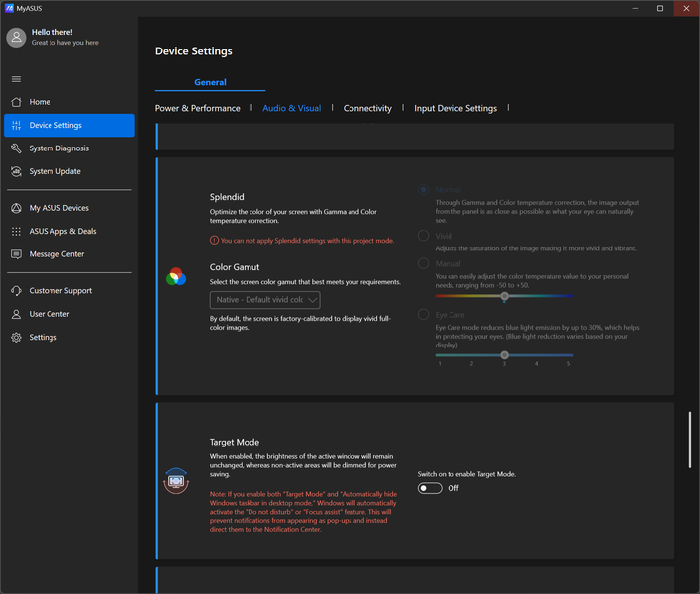Open Customer Support page
The width and height of the screenshot is (700, 594).
point(69,291)
